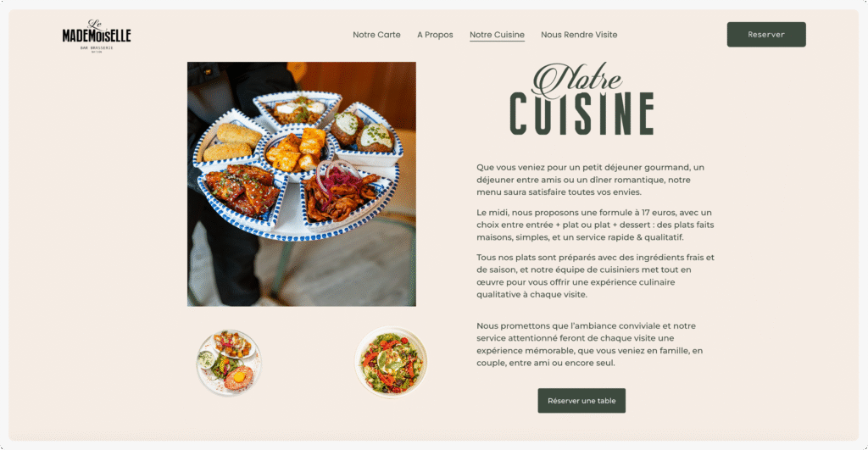Click the center bowl of fried cubes

pyautogui.click(x=298, y=151)
